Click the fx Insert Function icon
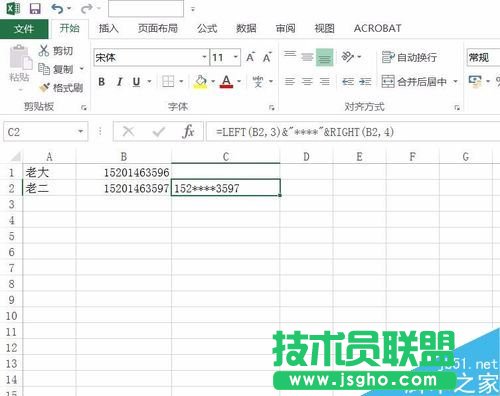The width and height of the screenshot is (500, 396). (x=188, y=132)
